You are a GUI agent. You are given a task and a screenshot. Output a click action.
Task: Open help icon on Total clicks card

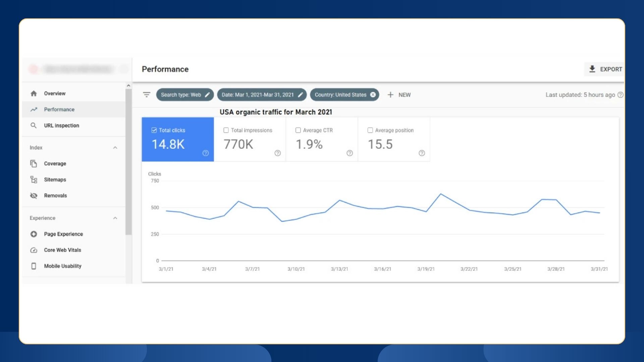(x=206, y=153)
